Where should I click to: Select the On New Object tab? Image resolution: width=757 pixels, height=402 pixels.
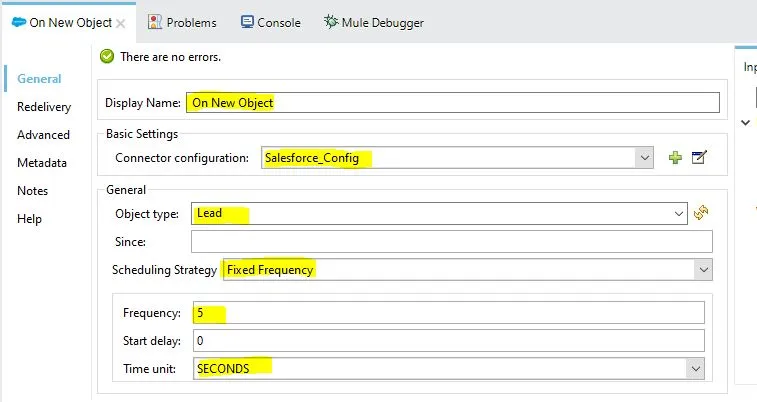point(70,23)
